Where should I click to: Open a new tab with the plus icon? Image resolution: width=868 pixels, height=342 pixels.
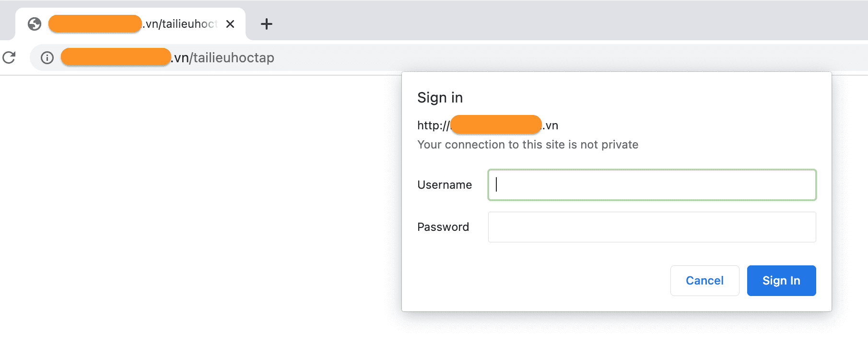(267, 24)
